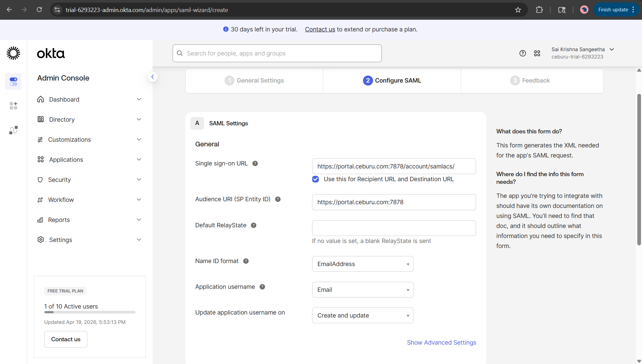
Task: Open the tab search icon in toolbar
Action: [562, 10]
